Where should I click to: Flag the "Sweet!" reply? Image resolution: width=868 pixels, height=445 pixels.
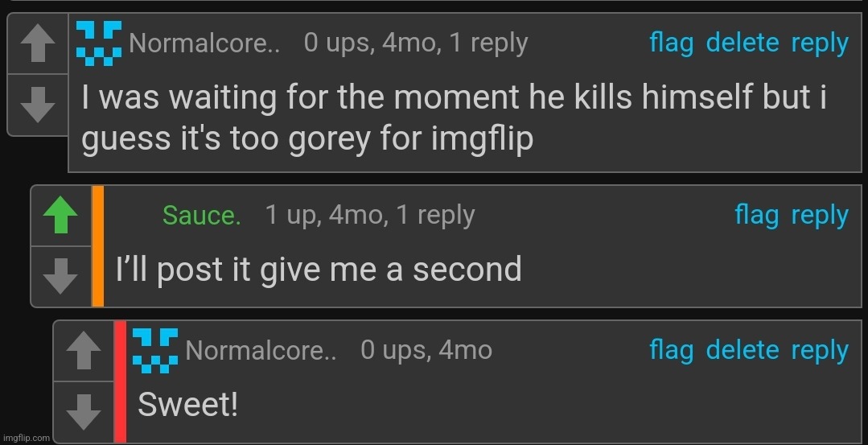tap(671, 350)
